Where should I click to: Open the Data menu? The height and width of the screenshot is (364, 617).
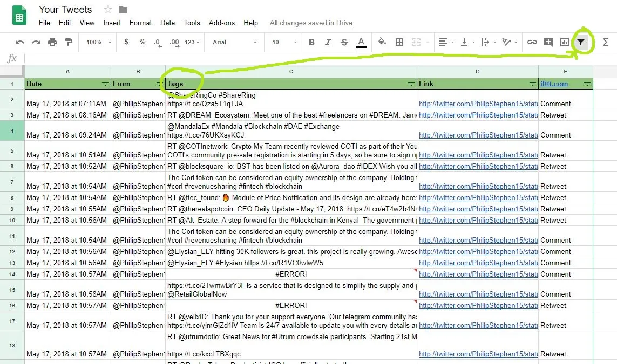[168, 23]
